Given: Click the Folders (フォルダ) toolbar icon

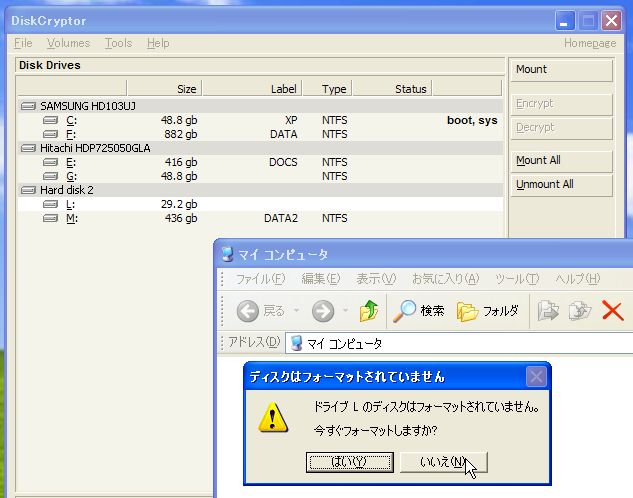Looking at the screenshot, I should 467,311.
